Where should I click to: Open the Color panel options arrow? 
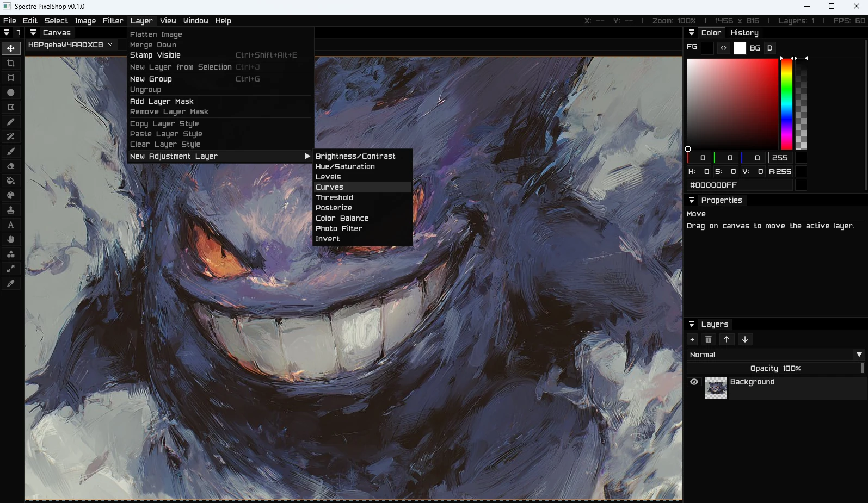pos(692,33)
